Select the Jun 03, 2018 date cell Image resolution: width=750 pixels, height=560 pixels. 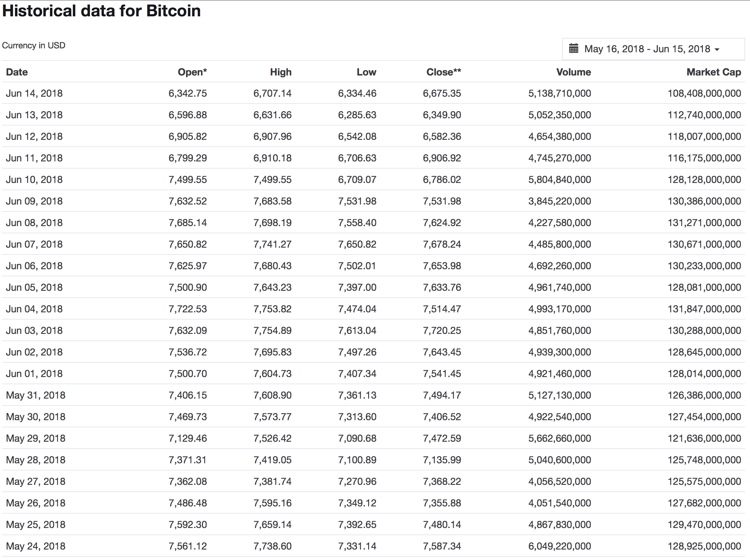[34, 330]
